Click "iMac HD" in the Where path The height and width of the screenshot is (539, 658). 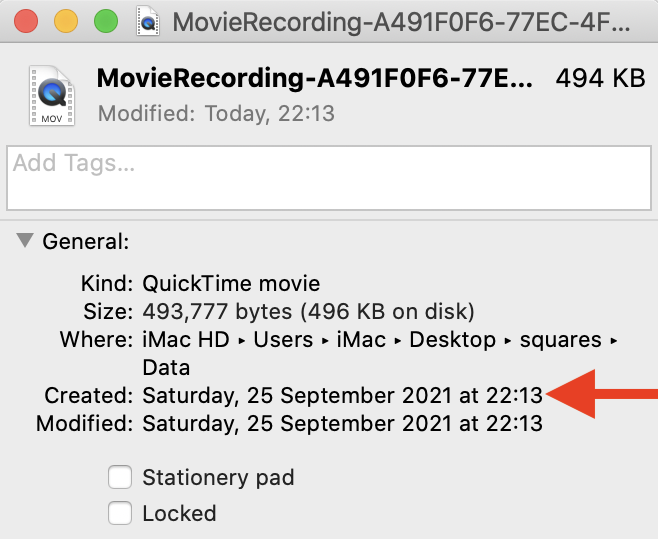coord(186,339)
